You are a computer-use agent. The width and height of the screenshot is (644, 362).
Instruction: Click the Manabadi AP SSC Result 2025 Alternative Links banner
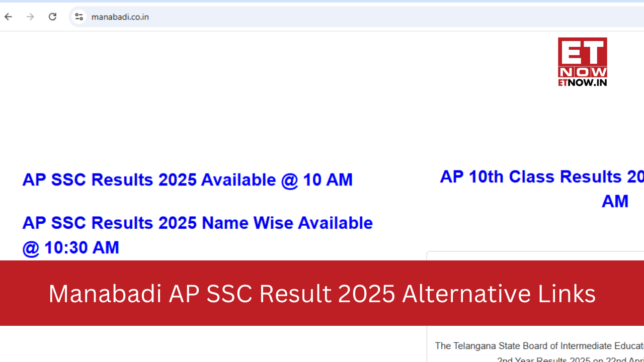pos(322,293)
